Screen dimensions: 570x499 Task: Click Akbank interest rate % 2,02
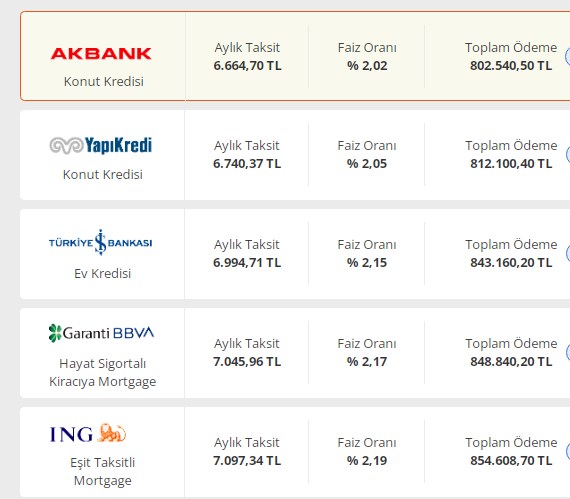pos(367,66)
